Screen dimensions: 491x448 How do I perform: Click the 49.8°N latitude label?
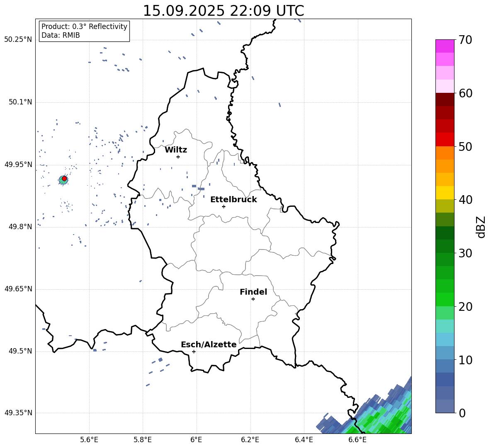pyautogui.click(x=21, y=227)
